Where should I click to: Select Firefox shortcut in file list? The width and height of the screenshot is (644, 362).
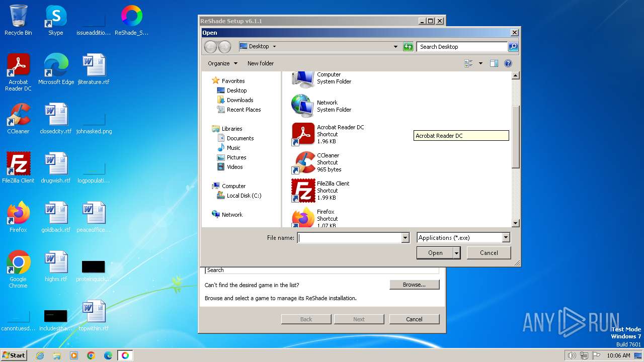click(314, 217)
